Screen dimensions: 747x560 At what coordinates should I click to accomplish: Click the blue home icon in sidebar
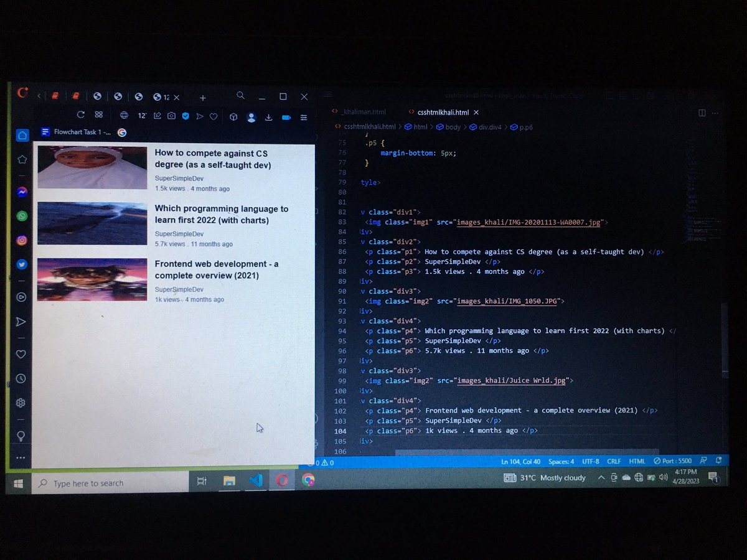pos(22,135)
